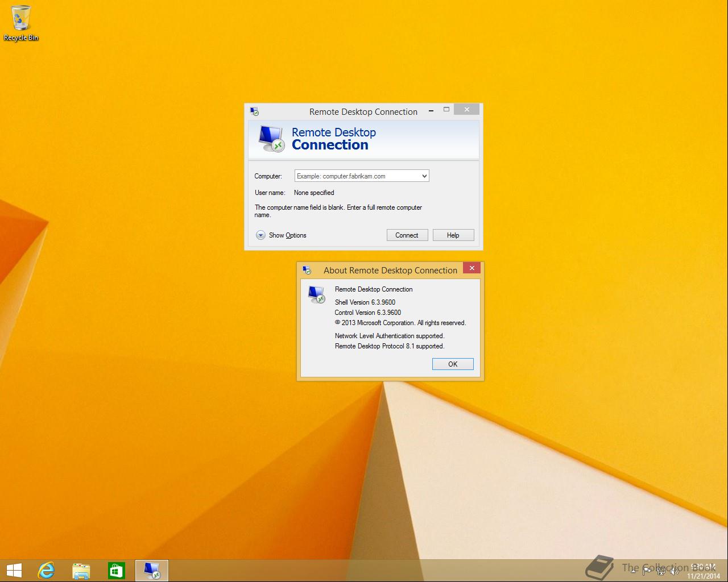
Task: Click the monitor icon inside About dialog
Action: [316, 294]
